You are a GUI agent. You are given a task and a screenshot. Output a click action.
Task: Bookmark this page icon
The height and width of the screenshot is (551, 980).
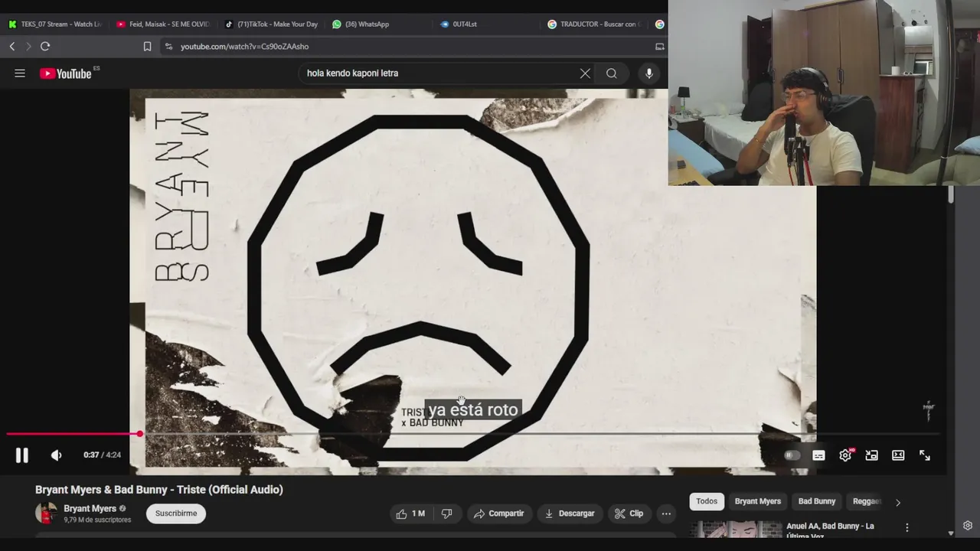coord(147,47)
